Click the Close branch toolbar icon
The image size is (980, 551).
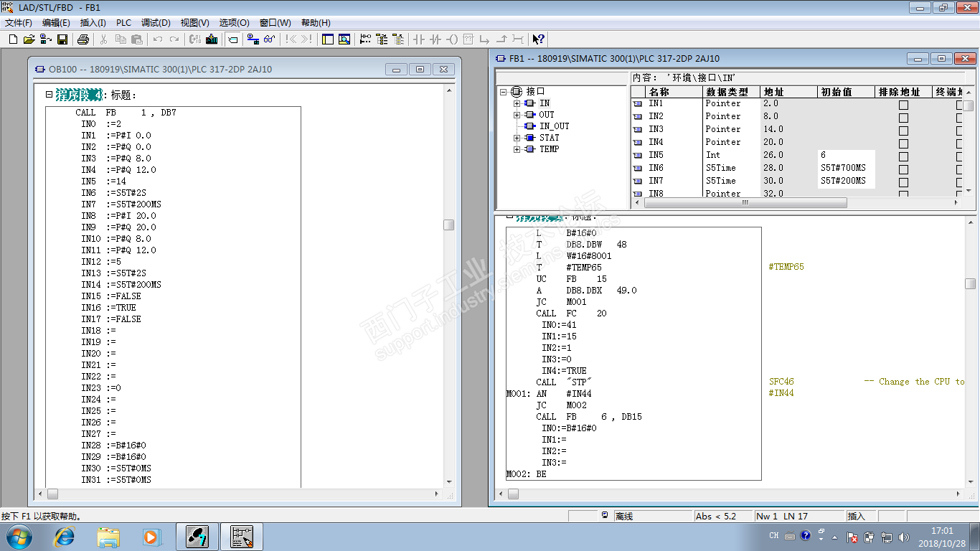coord(501,39)
